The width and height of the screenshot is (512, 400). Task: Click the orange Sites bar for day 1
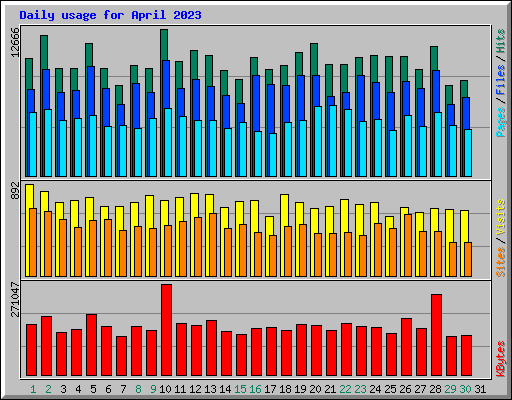click(x=33, y=242)
